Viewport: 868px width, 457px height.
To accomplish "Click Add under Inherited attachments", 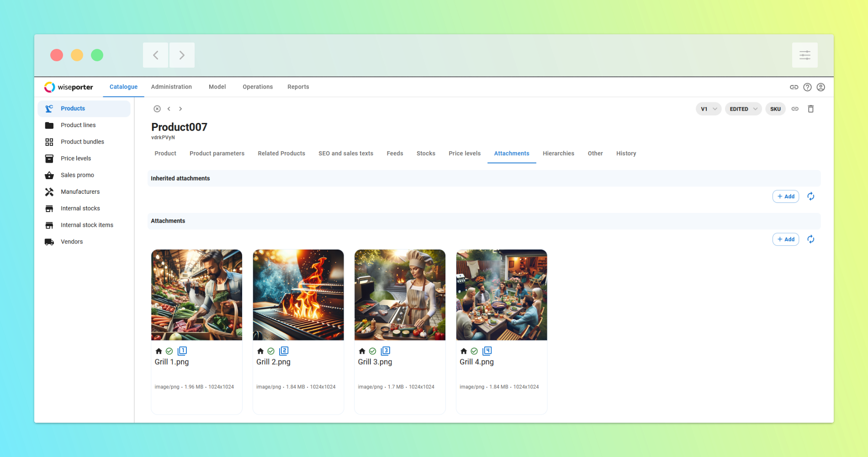I will 785,196.
